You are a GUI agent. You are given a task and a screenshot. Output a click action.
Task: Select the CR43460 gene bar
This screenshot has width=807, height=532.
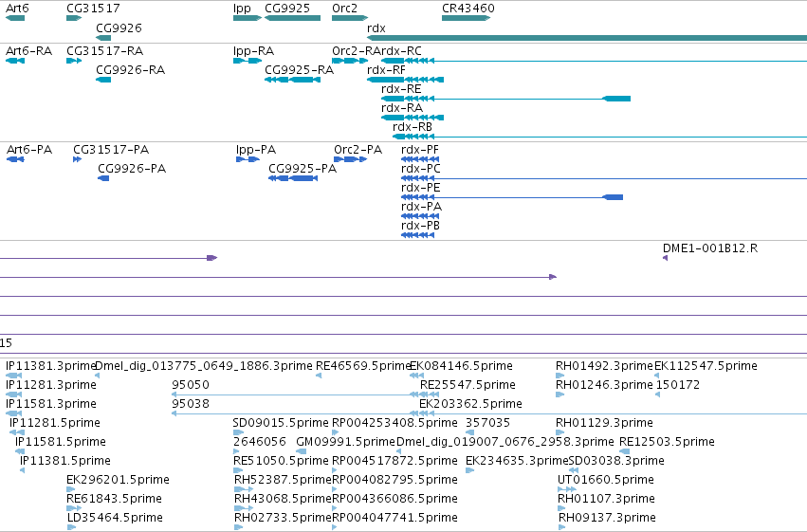click(467, 18)
